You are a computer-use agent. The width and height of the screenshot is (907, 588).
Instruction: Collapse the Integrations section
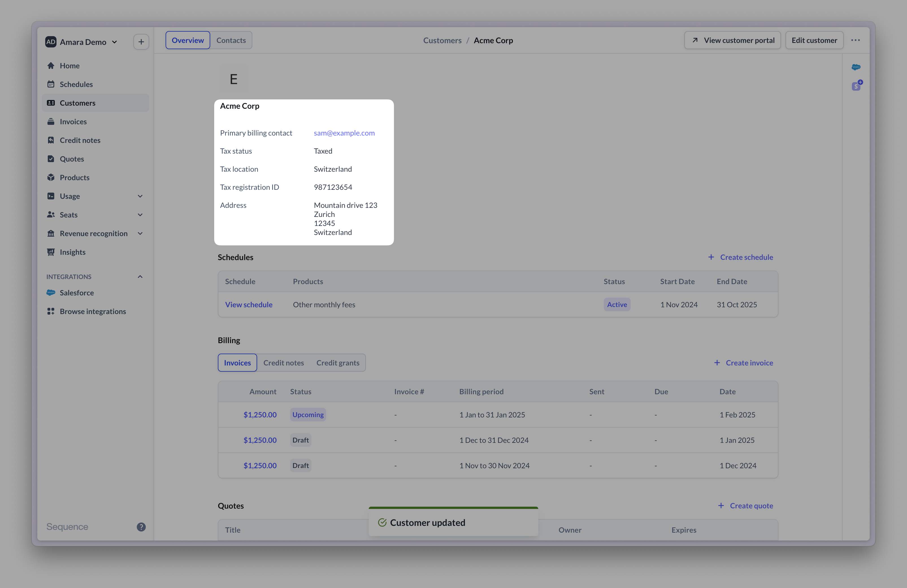click(x=140, y=276)
